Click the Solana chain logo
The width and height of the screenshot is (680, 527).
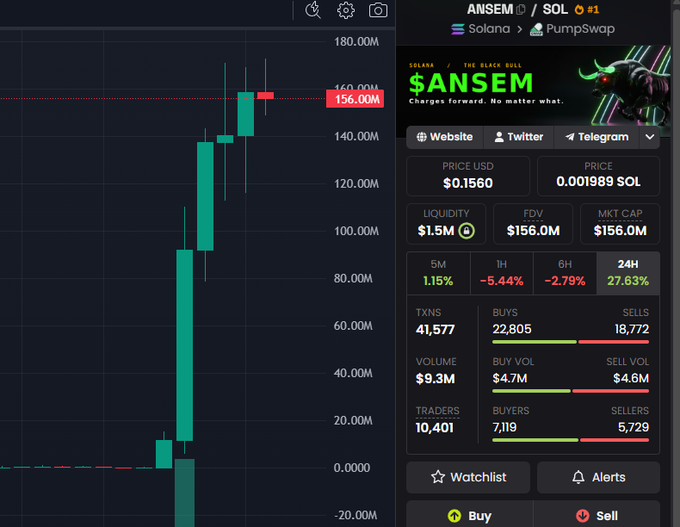[458, 29]
